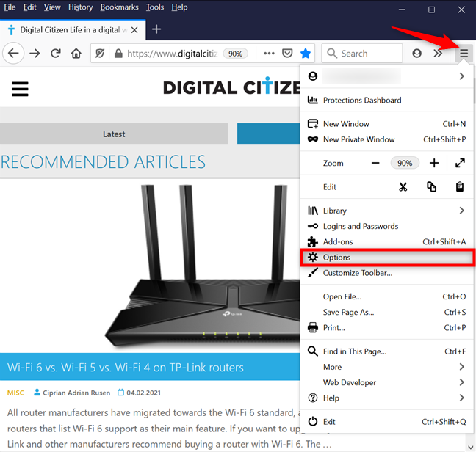This screenshot has width=476, height=452.
Task: Choose Save Page As...
Action: tap(386, 312)
